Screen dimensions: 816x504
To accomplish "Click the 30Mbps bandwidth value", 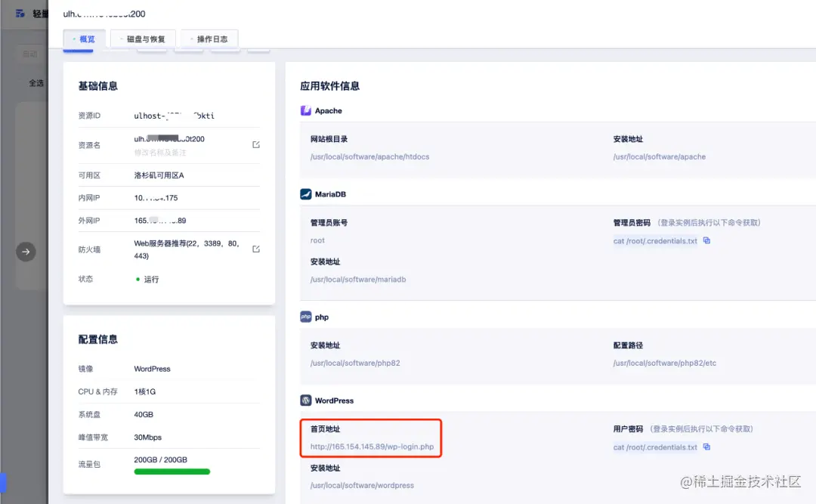I will pyautogui.click(x=148, y=438).
